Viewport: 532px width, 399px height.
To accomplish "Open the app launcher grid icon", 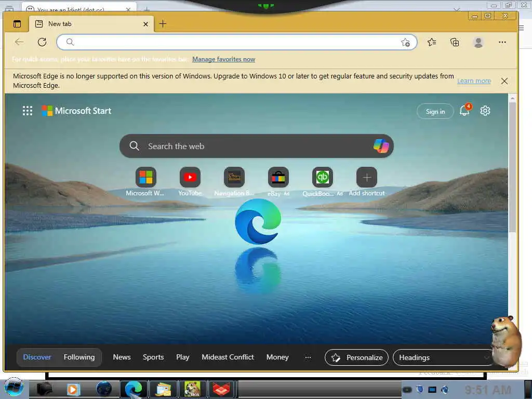I will 28,111.
